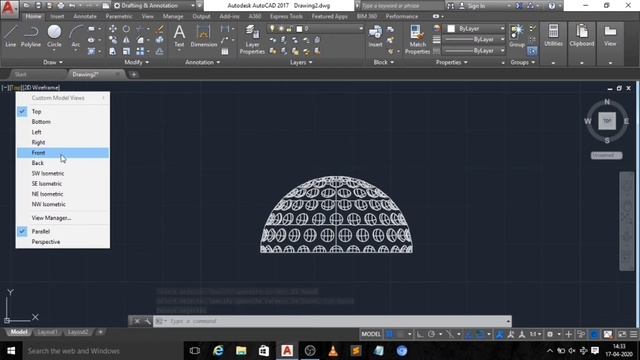Screen dimensions: 640x360
Task: Click the AutoCAD application menu logo
Action: point(9,8)
